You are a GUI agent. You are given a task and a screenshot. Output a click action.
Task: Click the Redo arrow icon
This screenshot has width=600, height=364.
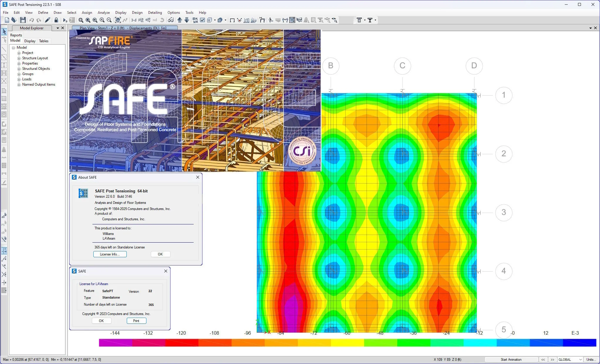coord(39,20)
